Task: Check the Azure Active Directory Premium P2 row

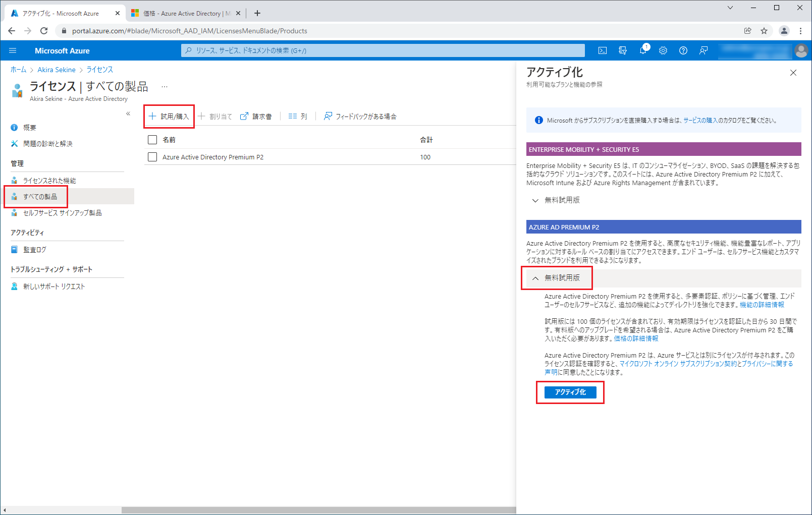Action: click(152, 157)
